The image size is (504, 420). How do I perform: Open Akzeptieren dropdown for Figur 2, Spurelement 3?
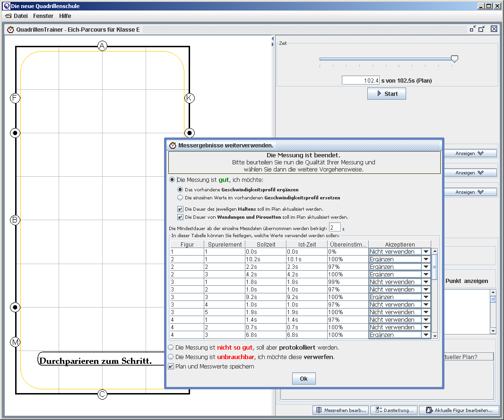point(426,274)
